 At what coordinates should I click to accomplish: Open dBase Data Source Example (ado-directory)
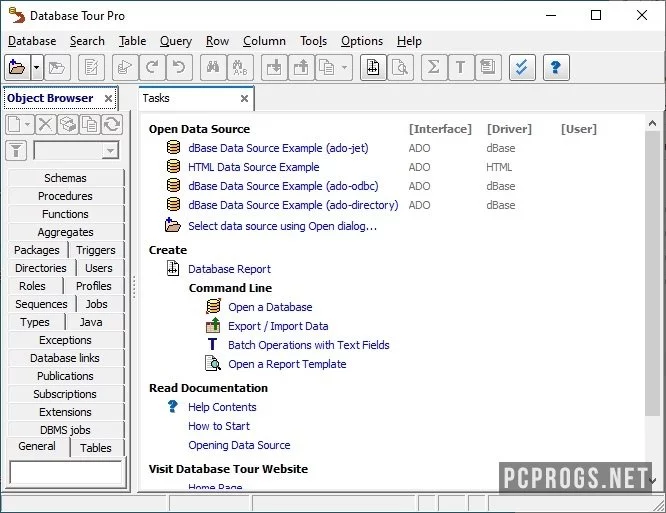point(293,205)
